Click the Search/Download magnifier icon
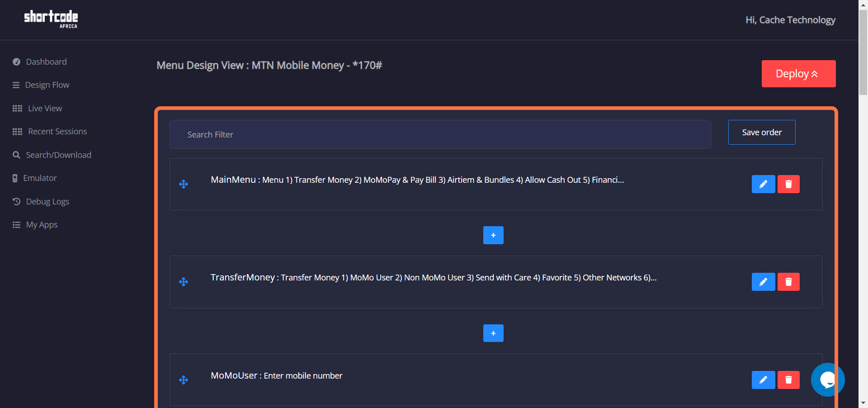This screenshot has width=868, height=408. click(x=16, y=155)
